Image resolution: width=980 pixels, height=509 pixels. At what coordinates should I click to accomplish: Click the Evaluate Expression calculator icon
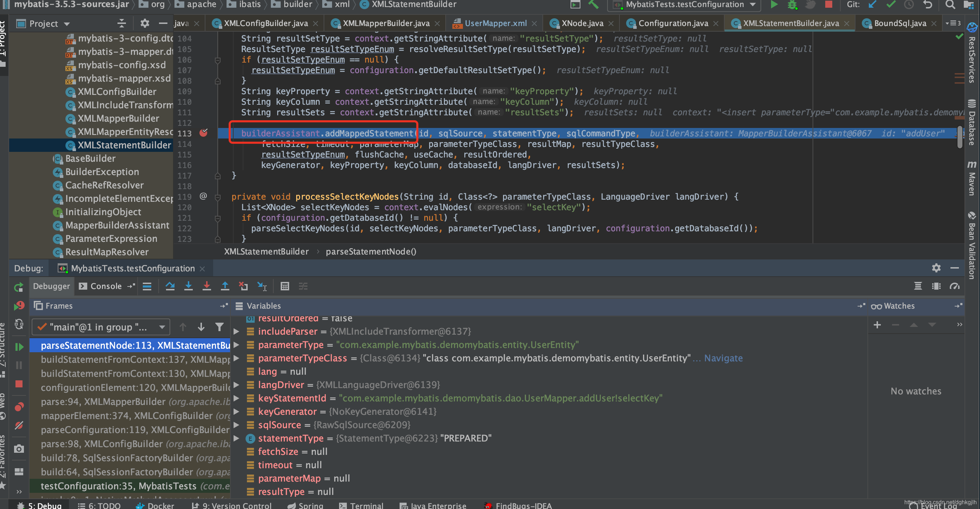coord(285,286)
